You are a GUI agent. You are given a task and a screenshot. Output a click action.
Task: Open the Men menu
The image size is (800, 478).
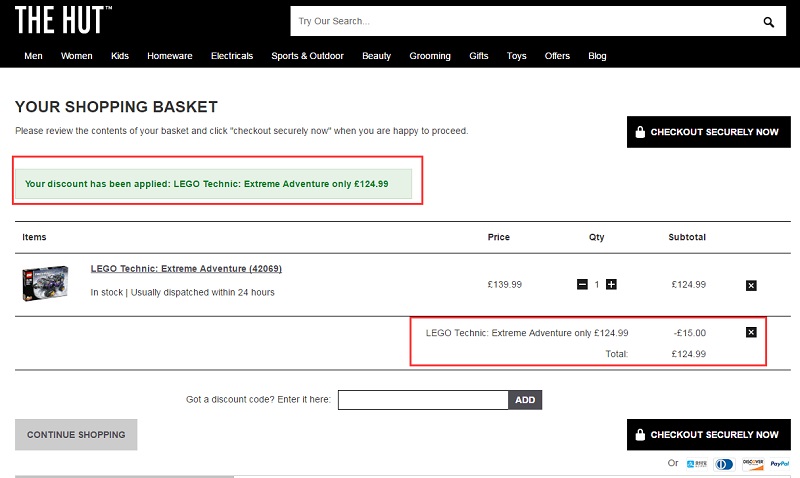[x=33, y=56]
